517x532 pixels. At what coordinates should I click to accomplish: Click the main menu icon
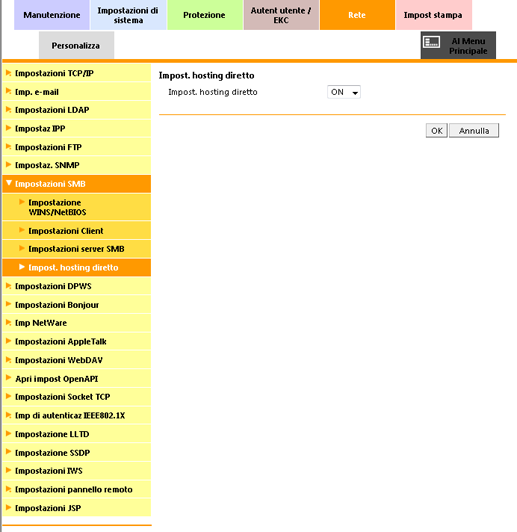click(x=432, y=42)
